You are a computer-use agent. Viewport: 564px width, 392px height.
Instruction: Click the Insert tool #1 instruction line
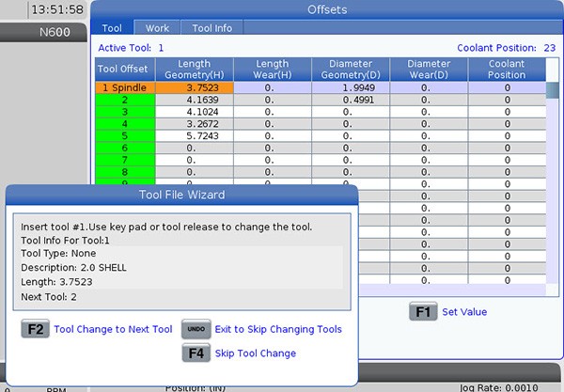tap(166, 227)
